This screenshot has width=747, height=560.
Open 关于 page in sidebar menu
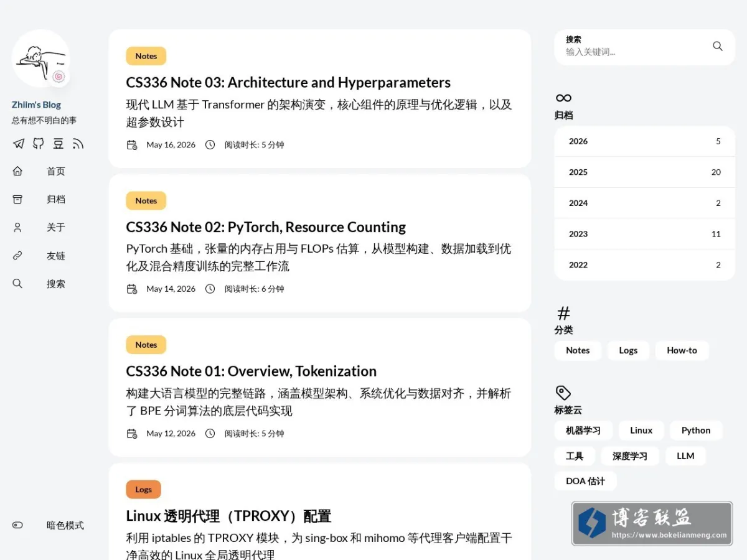pyautogui.click(x=55, y=227)
